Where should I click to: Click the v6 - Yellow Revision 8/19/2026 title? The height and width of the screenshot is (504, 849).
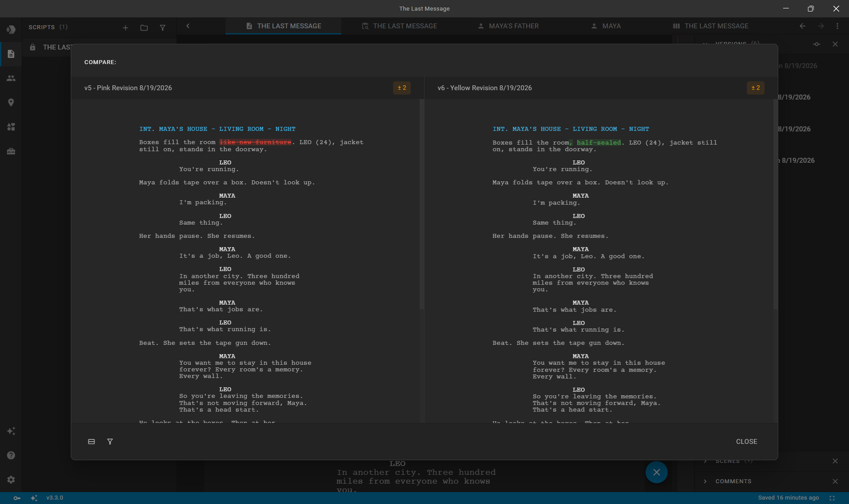(485, 88)
